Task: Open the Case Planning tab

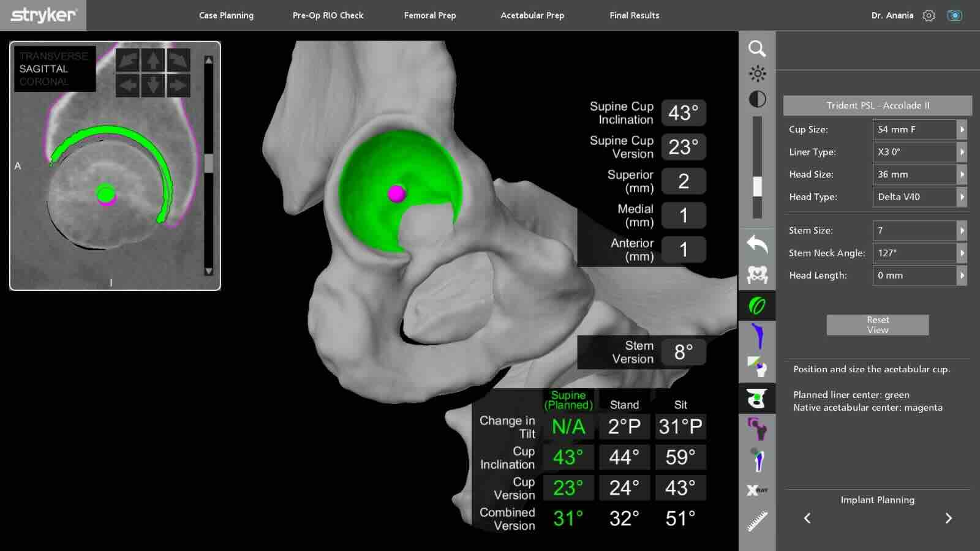Action: coord(225,15)
